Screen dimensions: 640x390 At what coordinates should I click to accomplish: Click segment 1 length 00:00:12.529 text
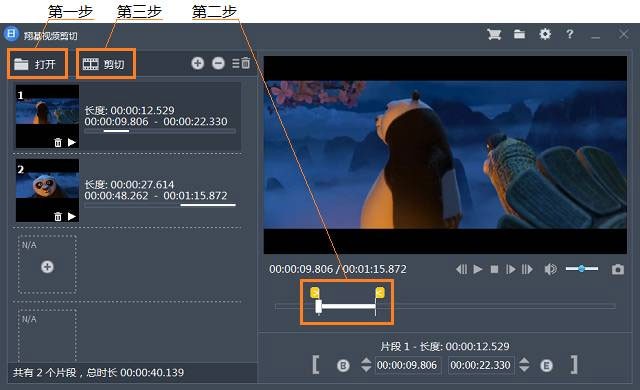(x=129, y=110)
